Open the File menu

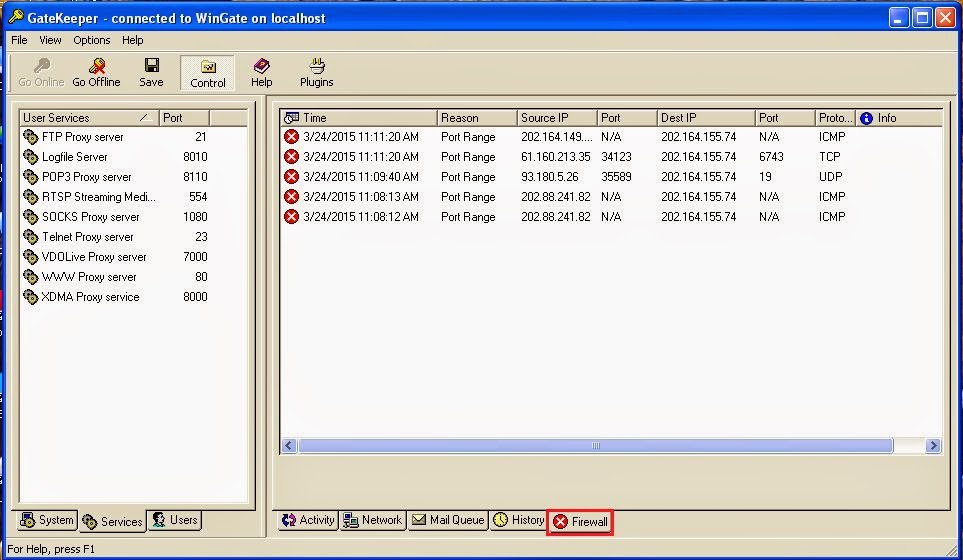pyautogui.click(x=19, y=40)
